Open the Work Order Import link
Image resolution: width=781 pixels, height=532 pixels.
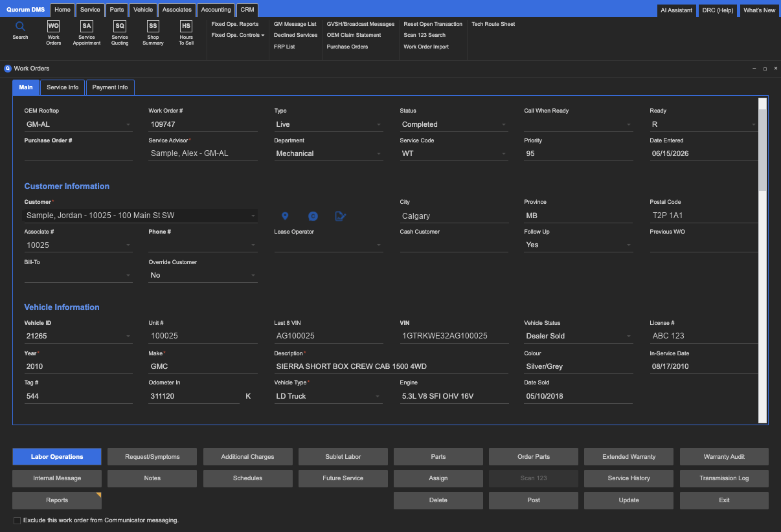426,47
